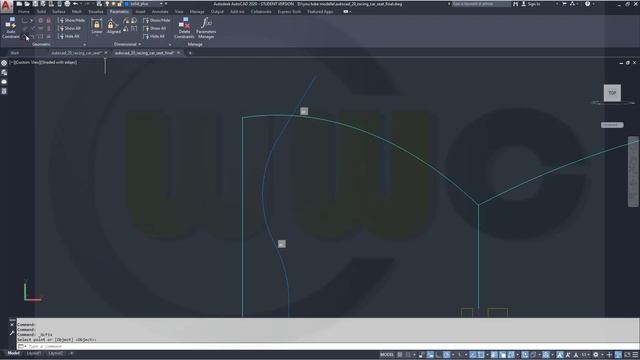Image resolution: width=640 pixels, height=360 pixels.
Task: Switch to the Solid ribbon tab
Action: point(41,12)
